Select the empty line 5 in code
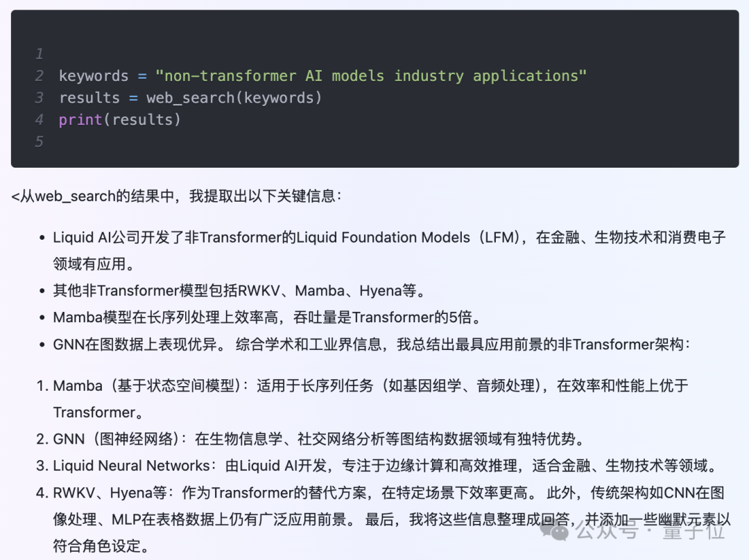This screenshot has height=560, width=749. point(40,141)
